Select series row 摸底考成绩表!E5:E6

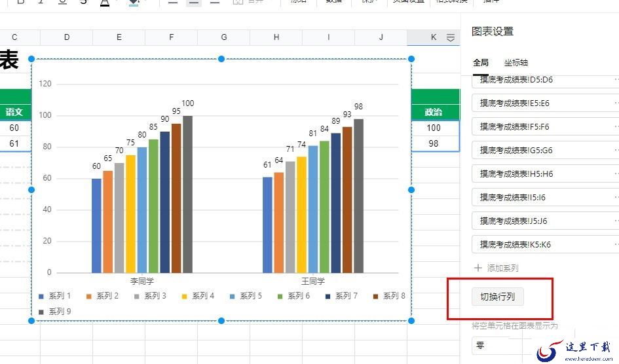point(545,103)
